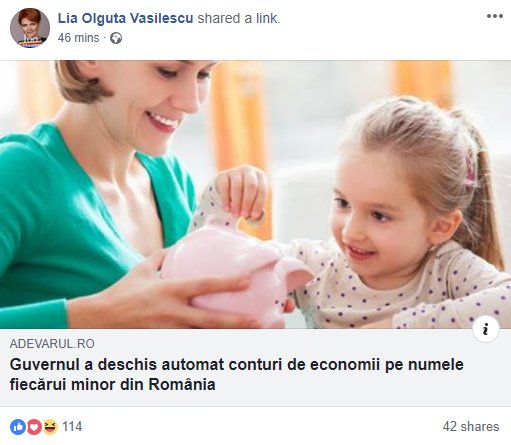Open the 42 shares list
Screen dimensions: 511x445
471,426
